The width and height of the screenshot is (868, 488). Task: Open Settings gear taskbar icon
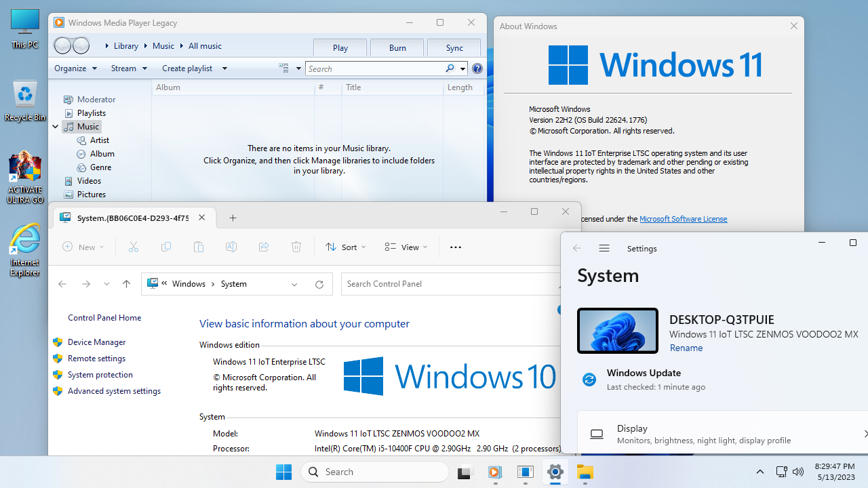(x=555, y=472)
